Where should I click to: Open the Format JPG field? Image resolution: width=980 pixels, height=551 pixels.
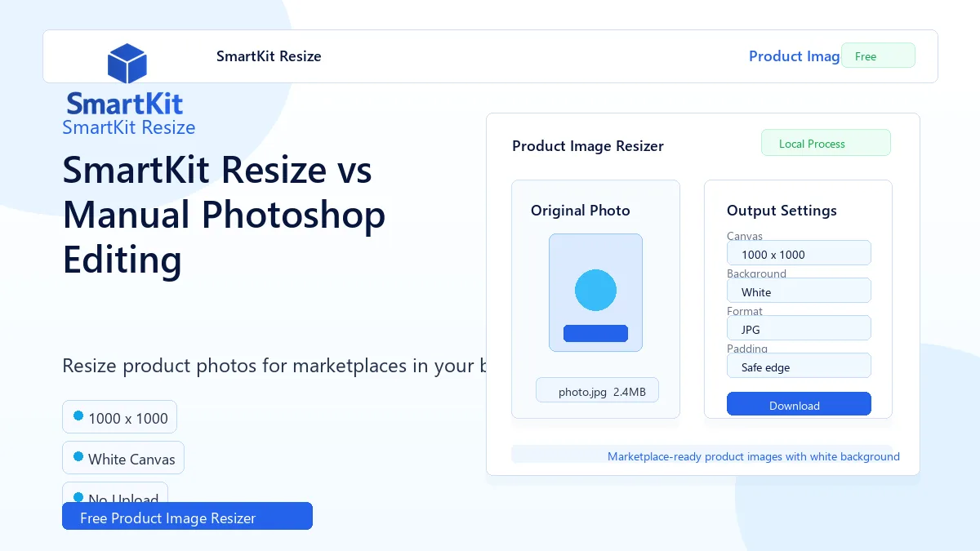click(799, 328)
